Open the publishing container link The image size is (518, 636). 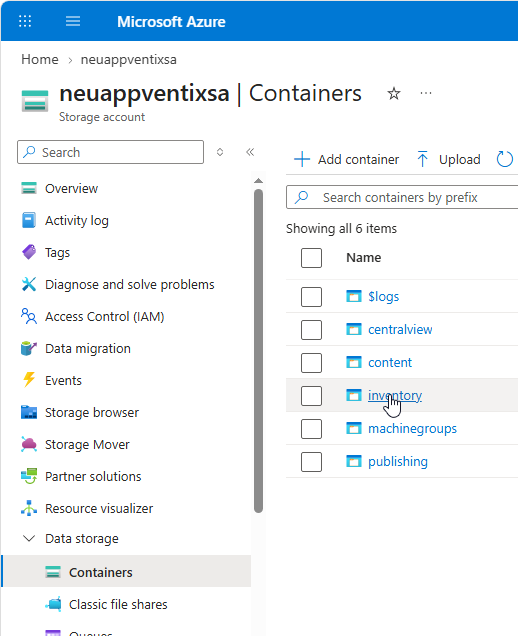398,462
